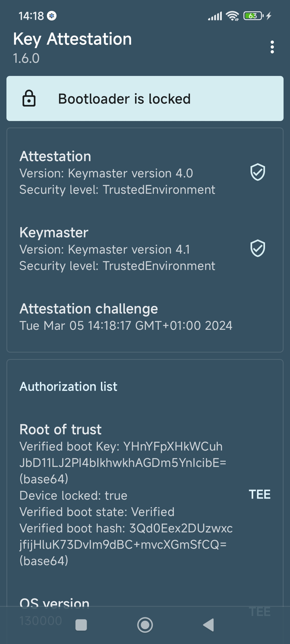The height and width of the screenshot is (644, 290).
Task: Tap the TEE label beside Root of trust
Action: tap(260, 495)
